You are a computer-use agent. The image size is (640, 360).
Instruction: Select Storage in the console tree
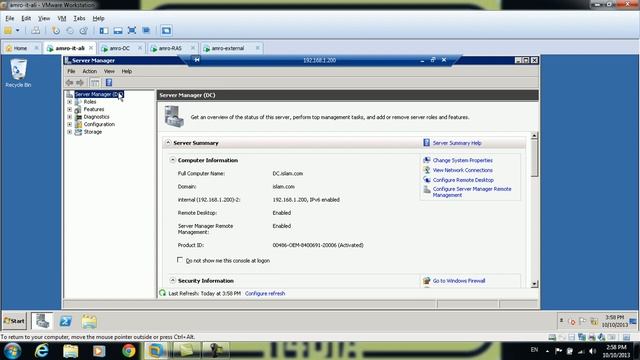(x=93, y=132)
